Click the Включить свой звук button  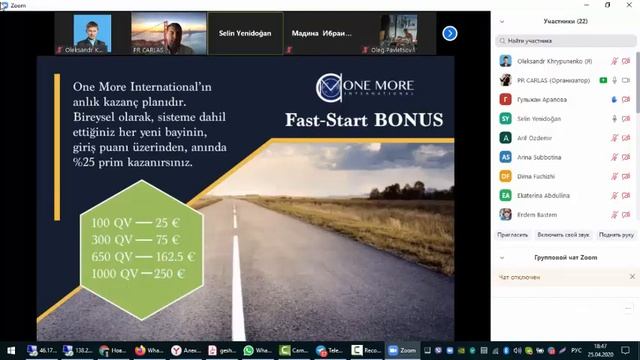pyautogui.click(x=563, y=235)
